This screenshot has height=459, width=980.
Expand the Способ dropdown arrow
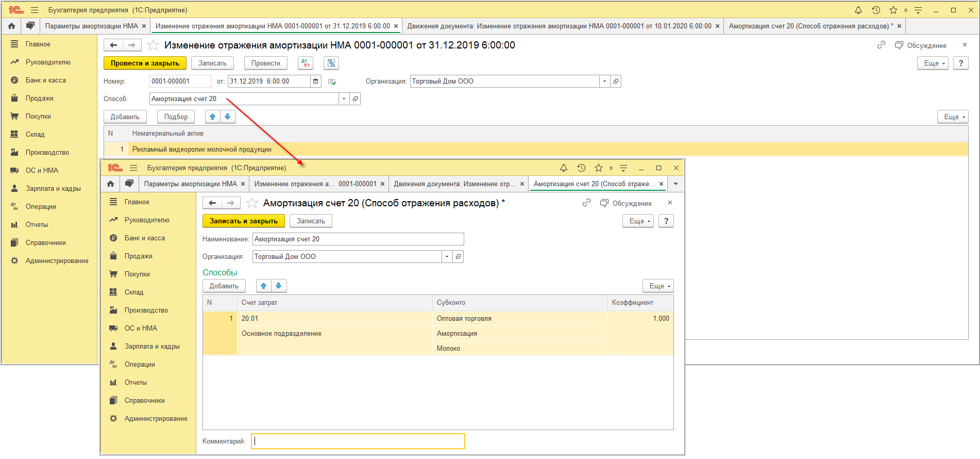[344, 99]
